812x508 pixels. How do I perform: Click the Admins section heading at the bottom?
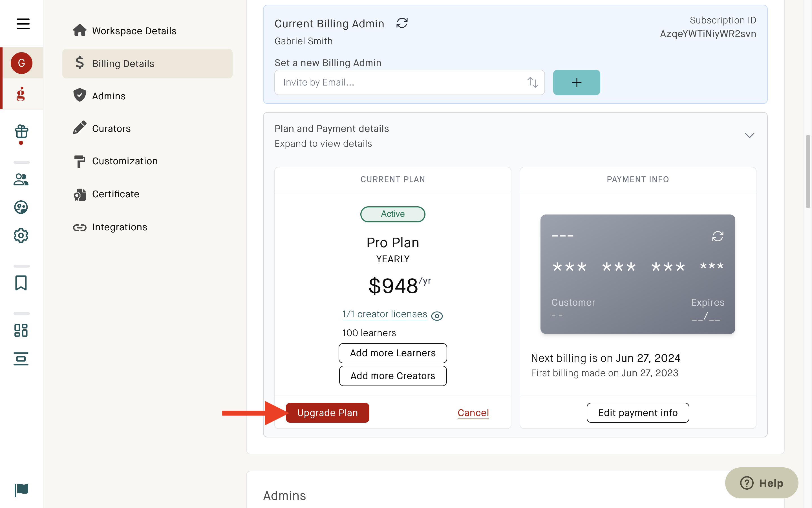click(x=284, y=496)
